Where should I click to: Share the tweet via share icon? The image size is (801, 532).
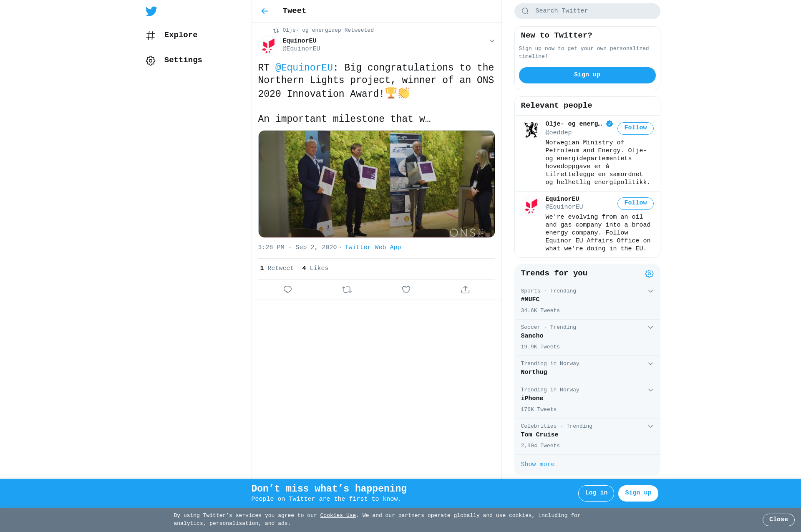point(465,290)
